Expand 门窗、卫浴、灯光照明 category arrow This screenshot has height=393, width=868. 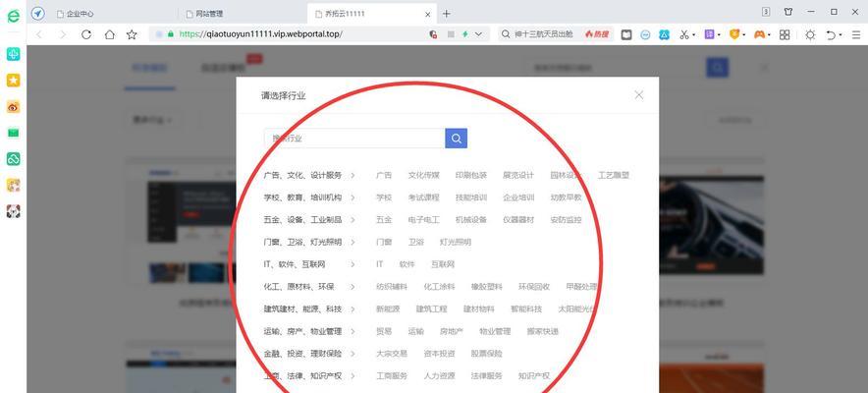[x=353, y=242]
